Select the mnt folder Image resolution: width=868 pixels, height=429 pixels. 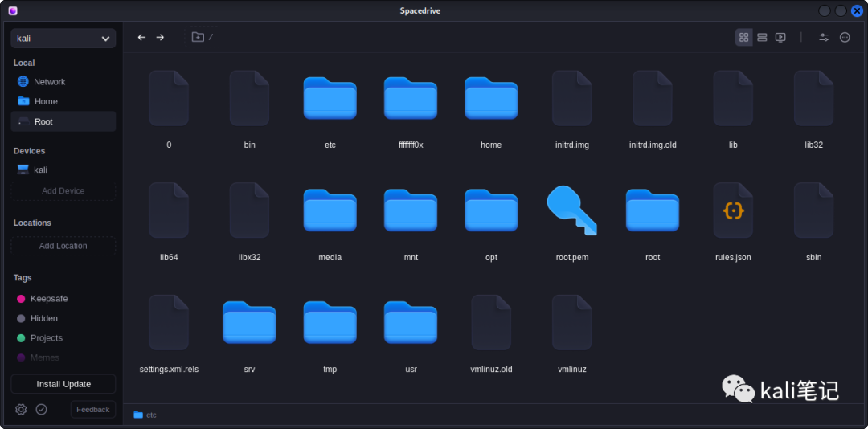[411, 210]
